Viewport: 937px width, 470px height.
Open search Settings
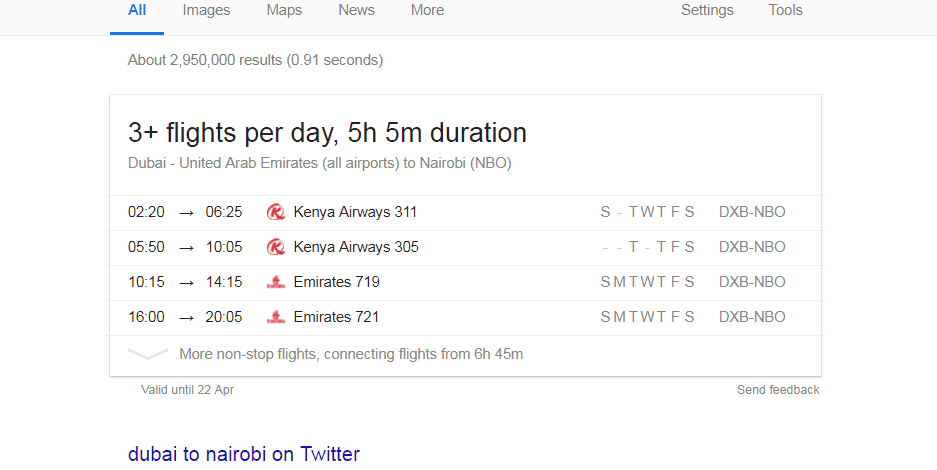point(707,10)
